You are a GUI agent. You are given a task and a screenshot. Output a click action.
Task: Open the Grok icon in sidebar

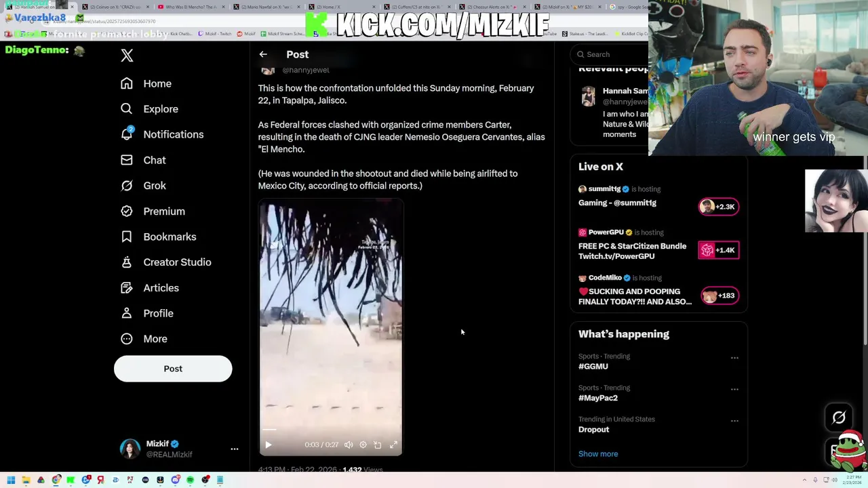[x=127, y=185]
